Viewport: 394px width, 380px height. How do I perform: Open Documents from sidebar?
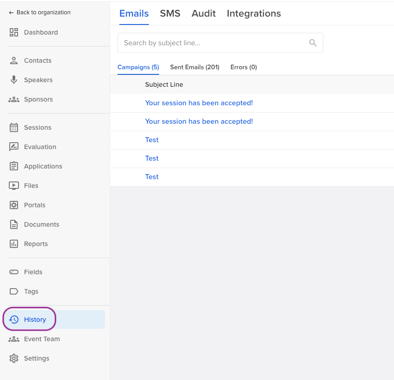tap(42, 224)
